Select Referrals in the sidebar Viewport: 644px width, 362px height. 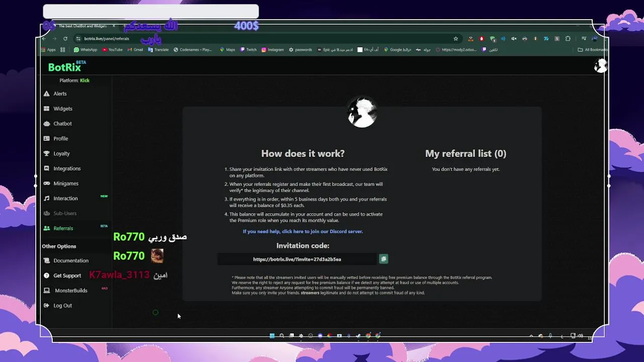(x=63, y=228)
